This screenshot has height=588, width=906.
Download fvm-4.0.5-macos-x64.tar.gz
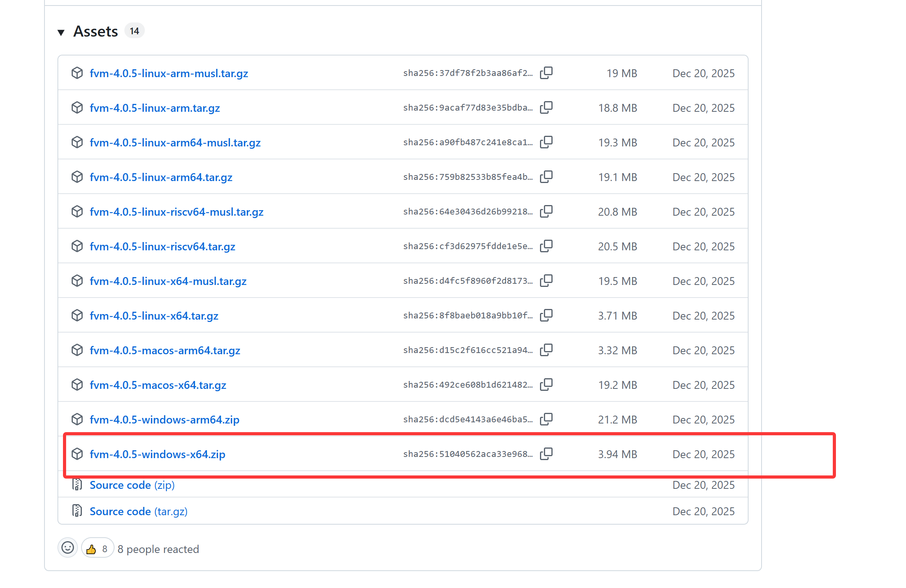click(158, 385)
